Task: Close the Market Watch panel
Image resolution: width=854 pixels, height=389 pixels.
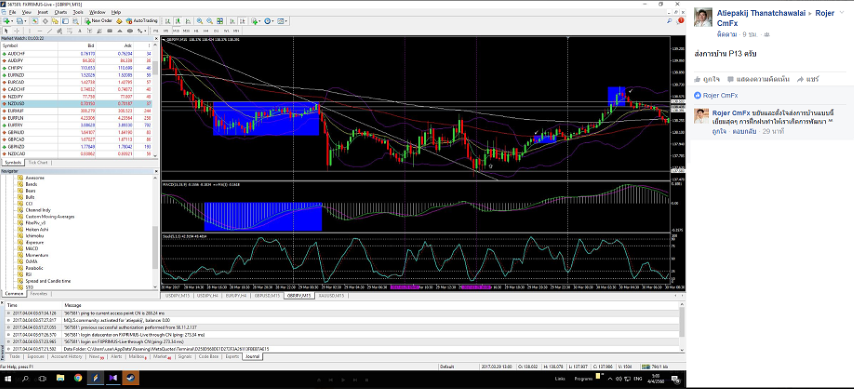Action: [157, 39]
